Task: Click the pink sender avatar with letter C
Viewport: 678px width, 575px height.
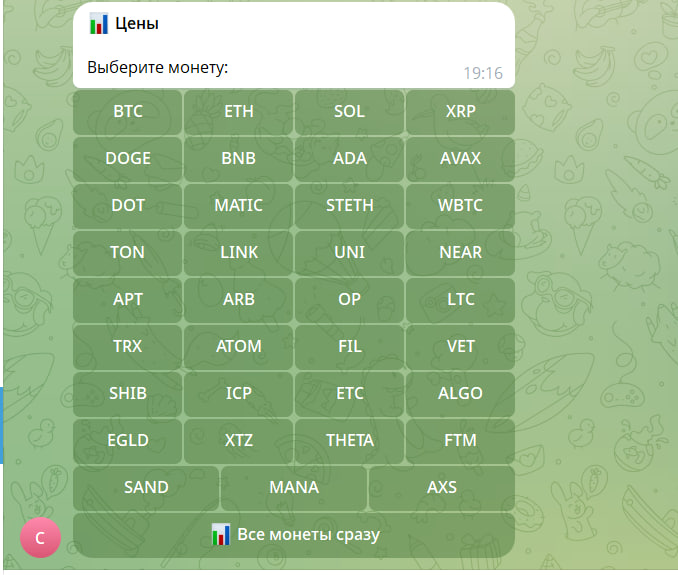Action: pos(40,537)
